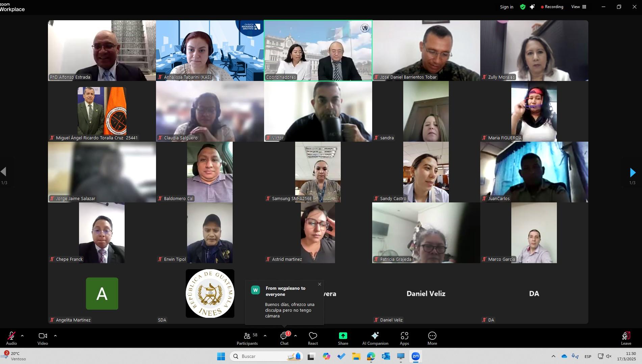Expand the audio settings arrow
The image size is (642, 364).
22,336
